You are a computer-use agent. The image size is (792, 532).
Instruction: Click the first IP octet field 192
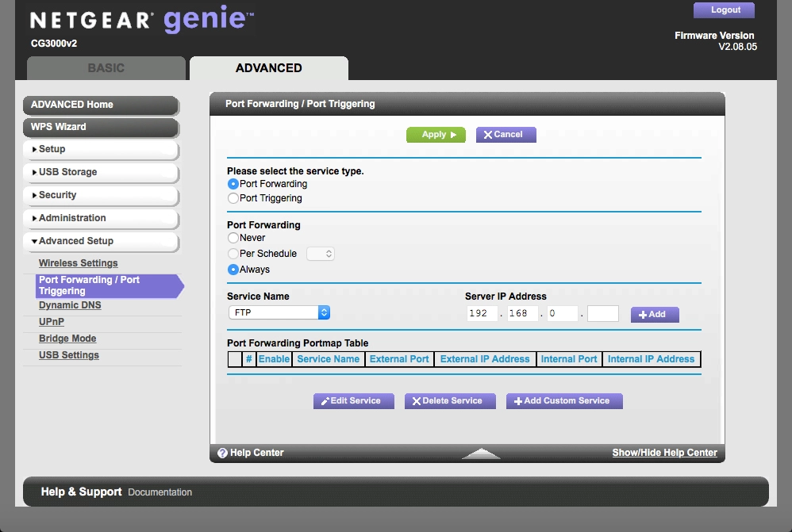pyautogui.click(x=482, y=313)
